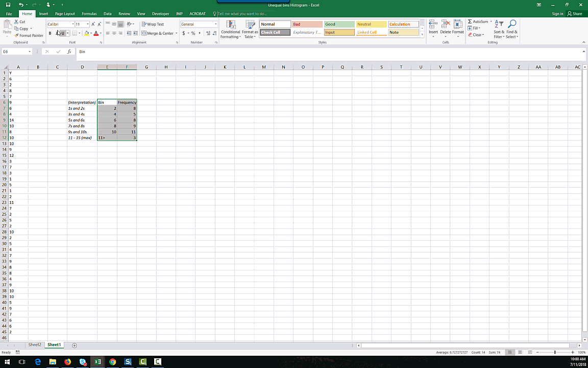Open the File tab

click(x=9, y=13)
